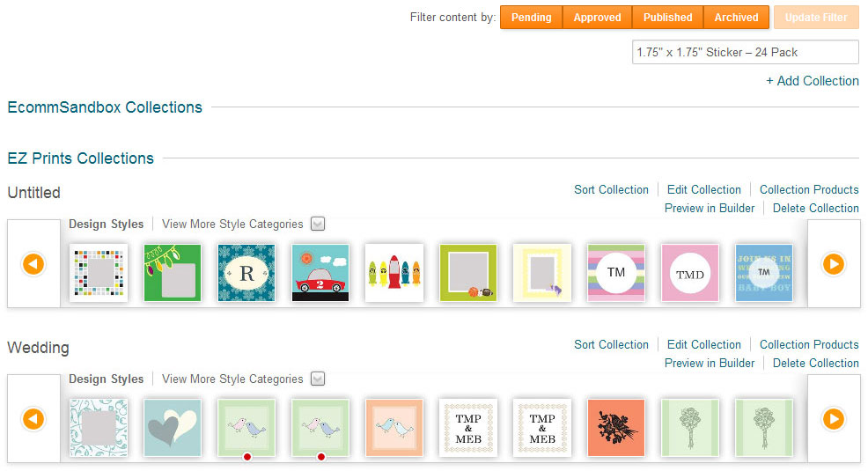Toggle the Published filter
868x471 pixels.
pyautogui.click(x=667, y=17)
